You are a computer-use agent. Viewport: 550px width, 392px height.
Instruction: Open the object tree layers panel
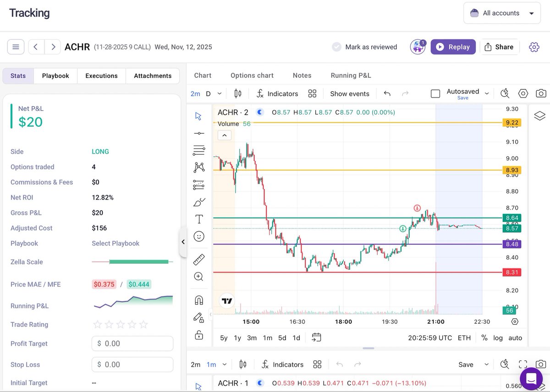[540, 116]
